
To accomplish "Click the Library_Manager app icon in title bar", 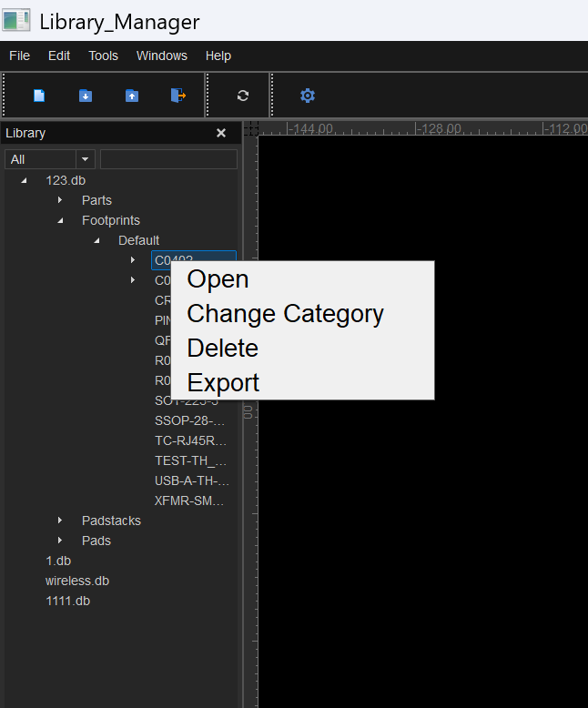I will tap(16, 21).
